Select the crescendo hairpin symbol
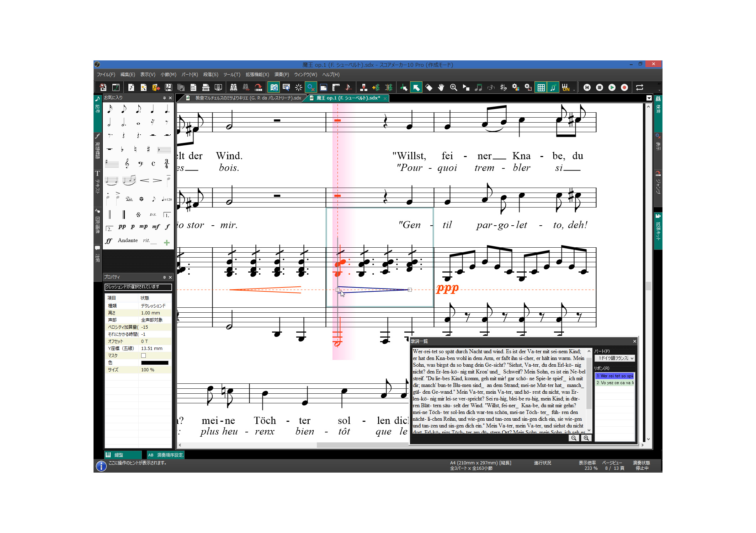The width and height of the screenshot is (756, 533). [x=144, y=181]
